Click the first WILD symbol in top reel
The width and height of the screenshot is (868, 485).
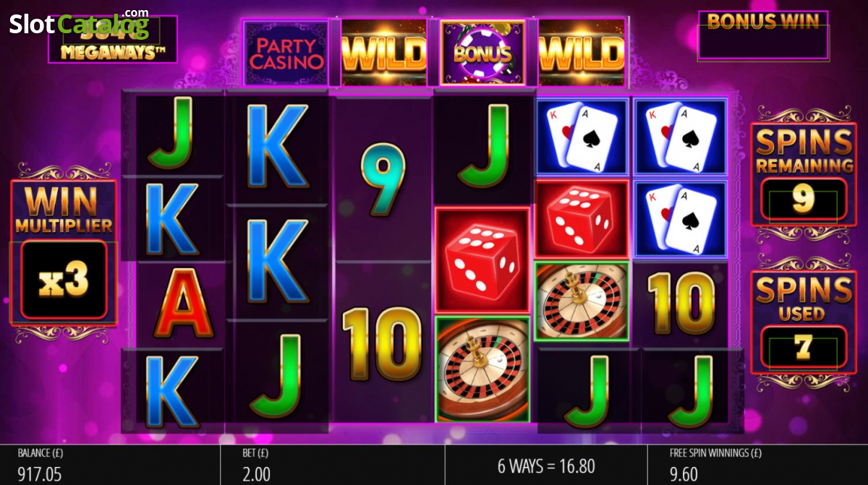coord(383,53)
